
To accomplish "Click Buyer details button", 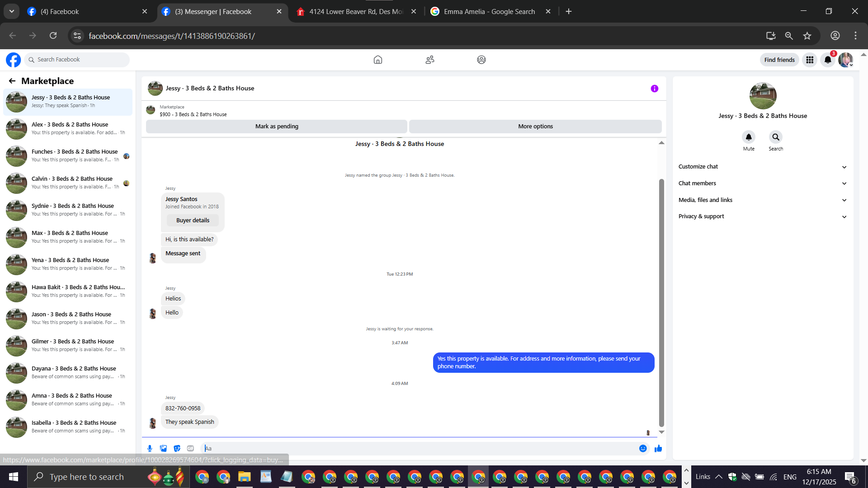I will pyautogui.click(x=193, y=221).
